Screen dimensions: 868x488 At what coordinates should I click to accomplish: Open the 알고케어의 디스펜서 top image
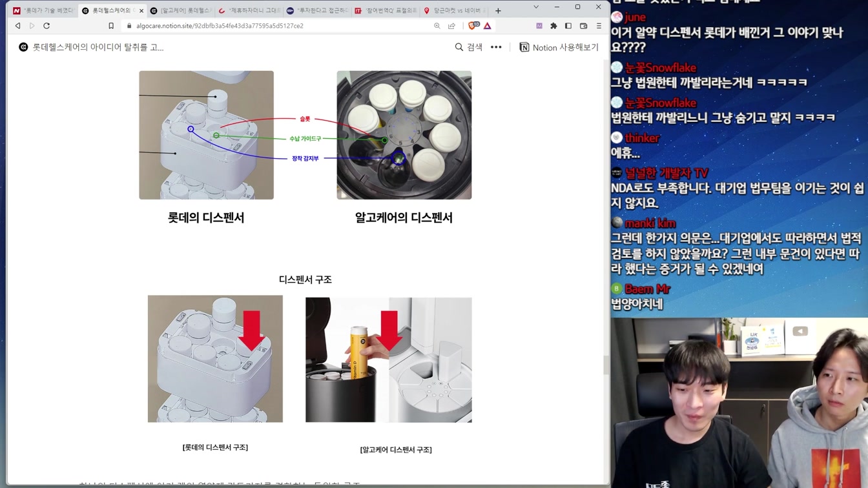point(404,135)
